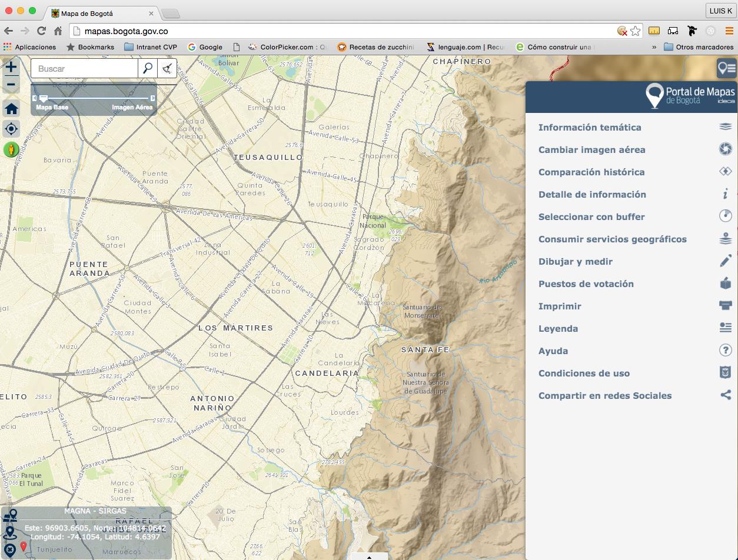The image size is (738, 560).
Task: Go back to the previous page
Action: [8, 31]
